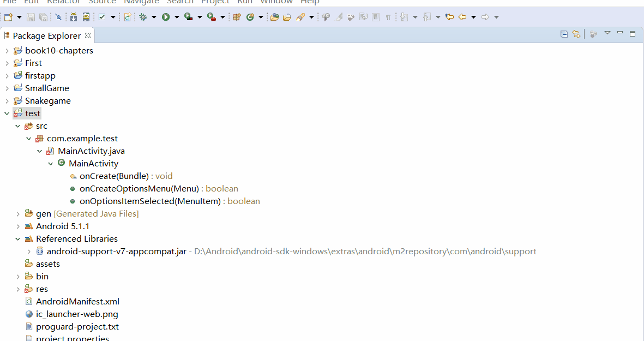Expand the SmallGame project node
644x341 pixels.
pyautogui.click(x=7, y=88)
